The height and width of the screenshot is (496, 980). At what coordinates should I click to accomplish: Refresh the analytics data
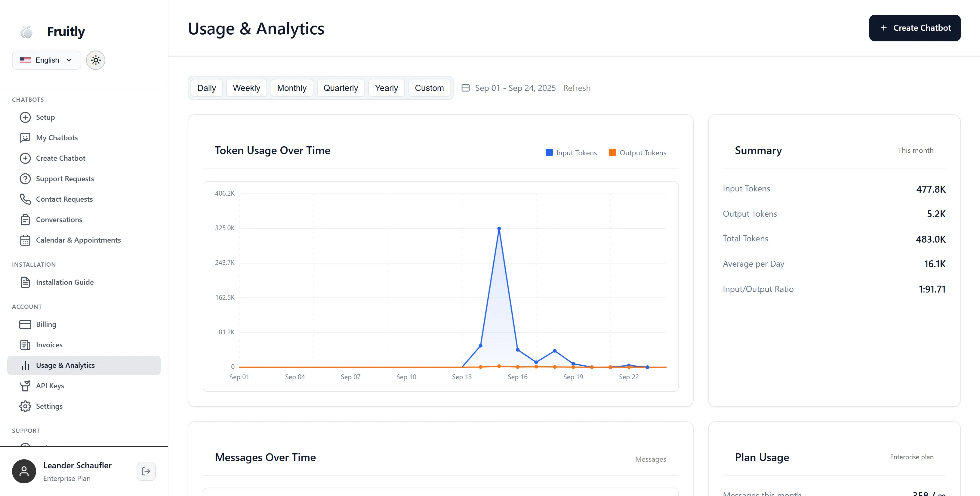577,88
